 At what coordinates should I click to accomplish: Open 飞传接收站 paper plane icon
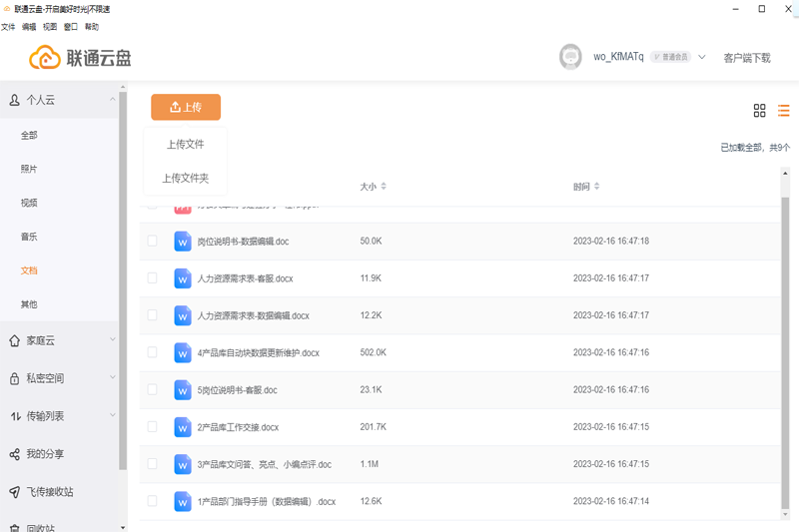coord(15,492)
